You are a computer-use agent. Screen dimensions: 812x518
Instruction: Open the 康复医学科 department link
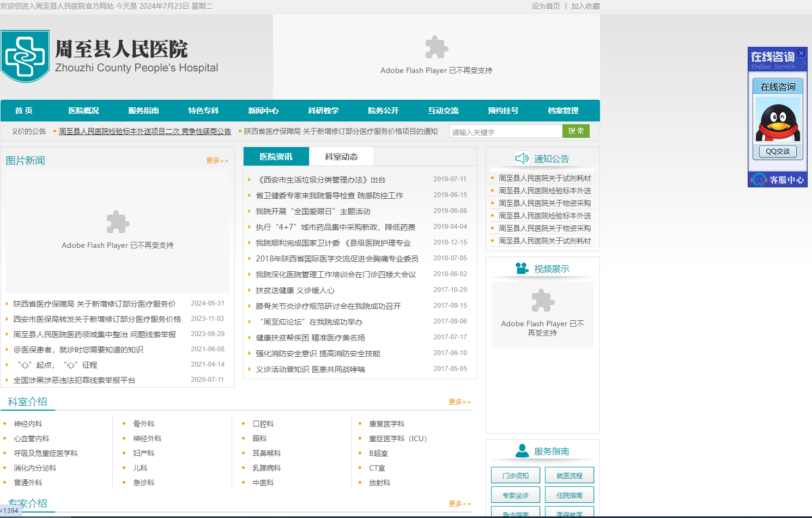tap(387, 424)
